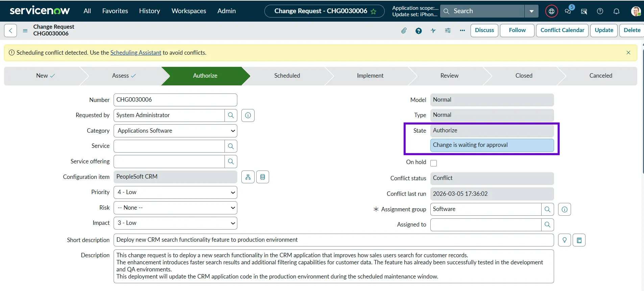Open the Scheduling Assistant link
644x291 pixels.
tap(136, 53)
